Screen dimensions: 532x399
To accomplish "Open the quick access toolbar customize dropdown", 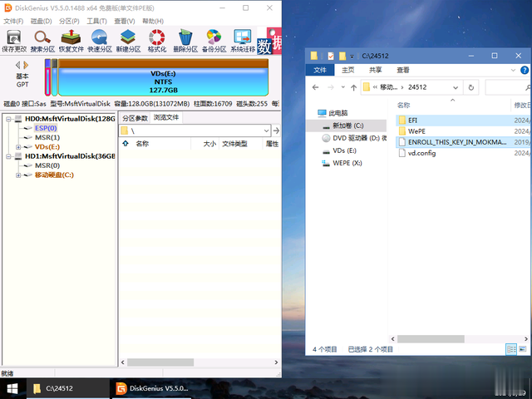I will click(x=352, y=56).
